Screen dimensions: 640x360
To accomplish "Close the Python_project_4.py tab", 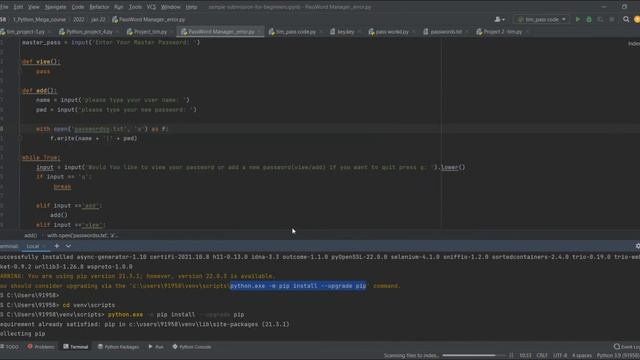I will point(117,32).
